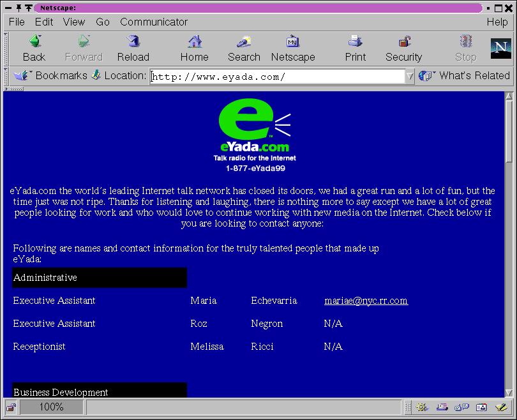
Task: Collapse the location toolbar grip handle
Action: tap(6, 77)
